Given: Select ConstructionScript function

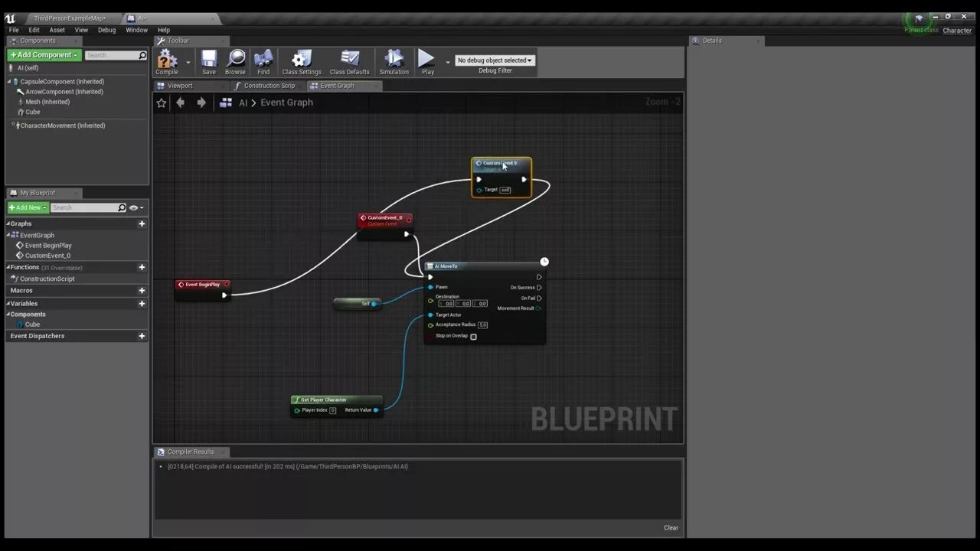Looking at the screenshot, I should pos(47,279).
